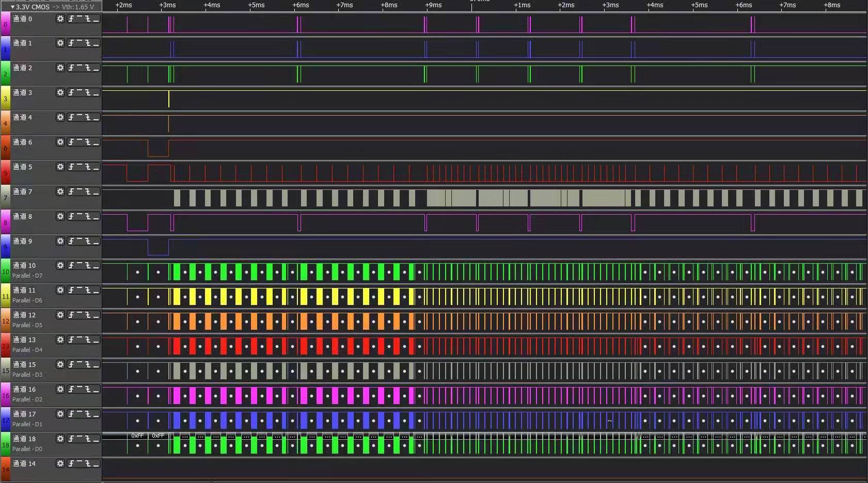Click the green color tag of channel 2

[x=5, y=73]
